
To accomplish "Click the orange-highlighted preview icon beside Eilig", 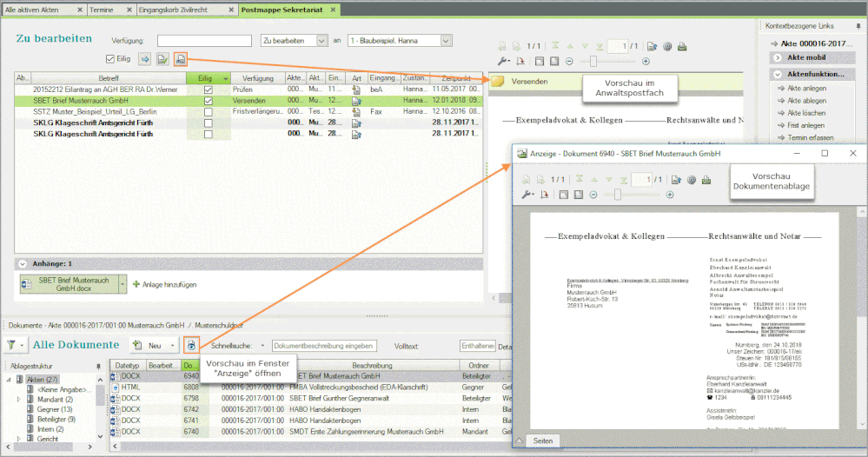I will pos(181,59).
